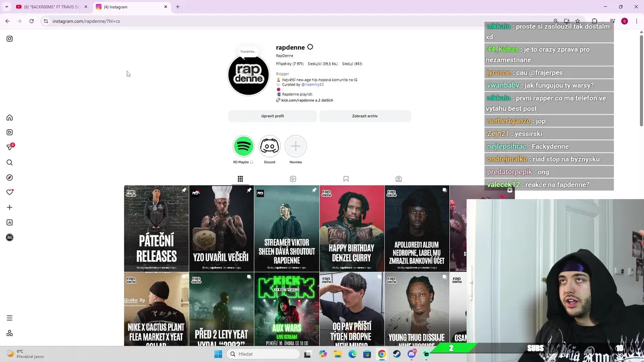The height and width of the screenshot is (362, 644).
Task: Open Notifications heart icon in sidebar
Action: pyautogui.click(x=10, y=192)
